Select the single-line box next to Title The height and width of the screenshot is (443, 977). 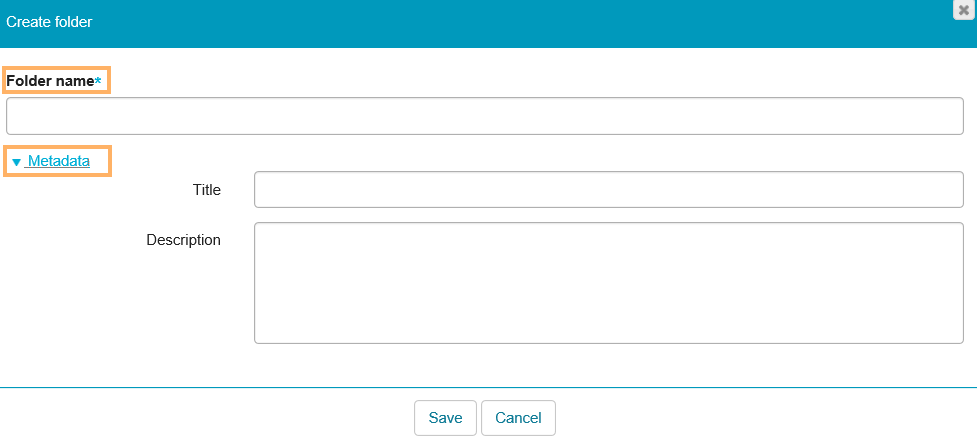(608, 189)
